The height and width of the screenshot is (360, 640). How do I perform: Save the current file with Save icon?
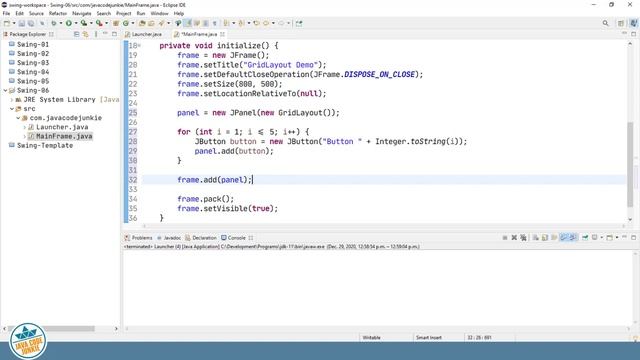[x=22, y=23]
